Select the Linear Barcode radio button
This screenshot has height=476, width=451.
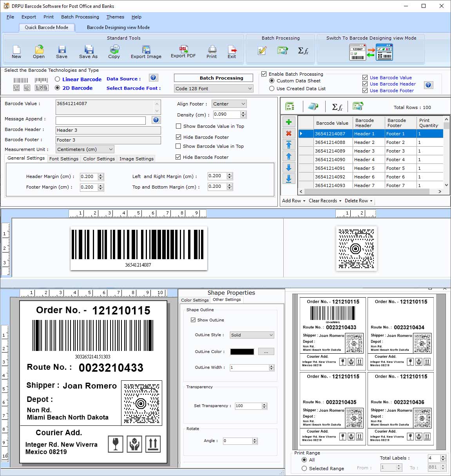(57, 79)
